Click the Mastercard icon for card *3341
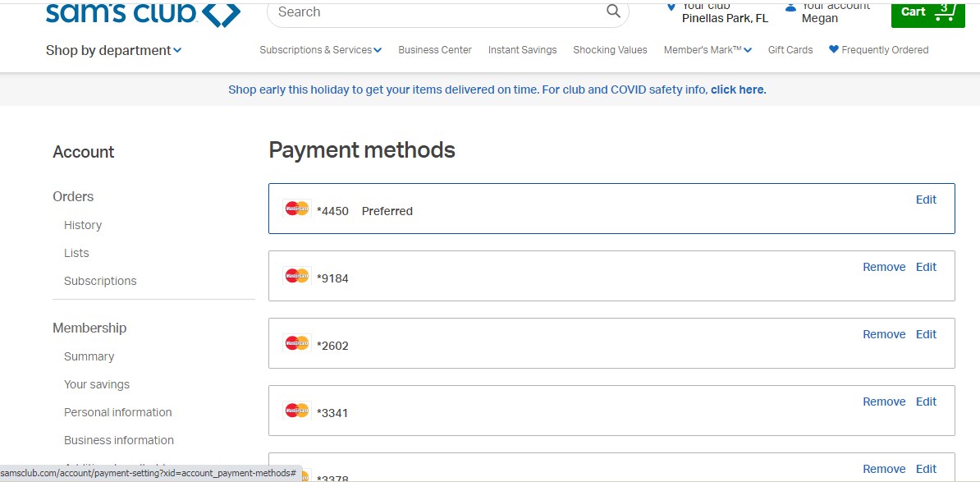Screen dimensions: 980x482 click(297, 411)
